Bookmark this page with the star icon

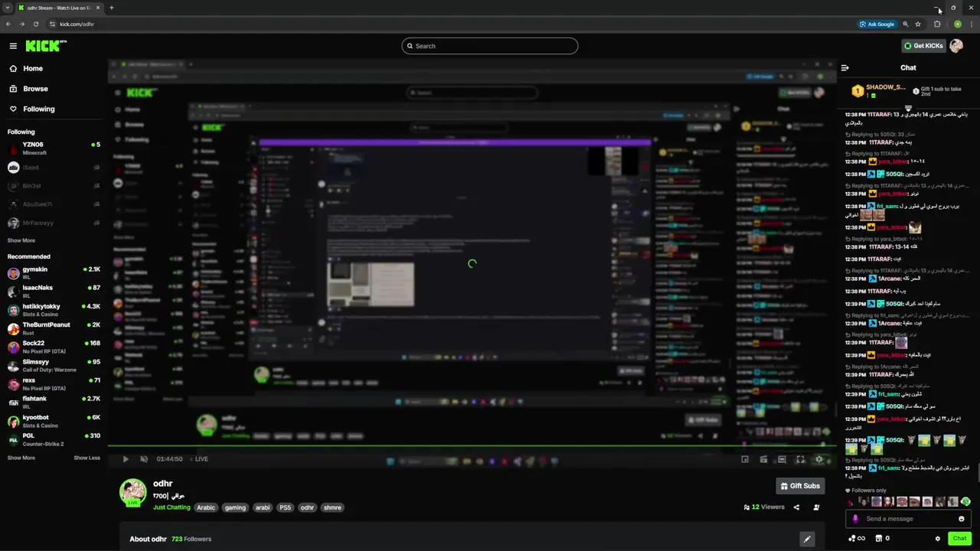(x=918, y=24)
